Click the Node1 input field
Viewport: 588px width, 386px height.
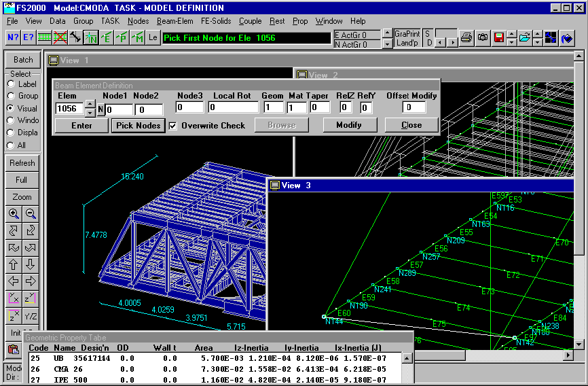pyautogui.click(x=118, y=109)
